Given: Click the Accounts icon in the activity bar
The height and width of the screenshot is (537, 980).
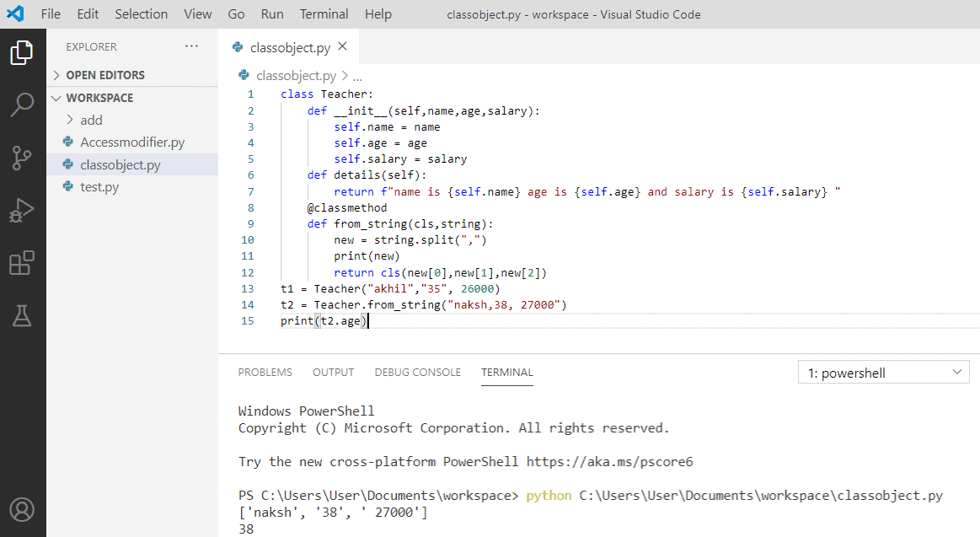Looking at the screenshot, I should tap(23, 509).
